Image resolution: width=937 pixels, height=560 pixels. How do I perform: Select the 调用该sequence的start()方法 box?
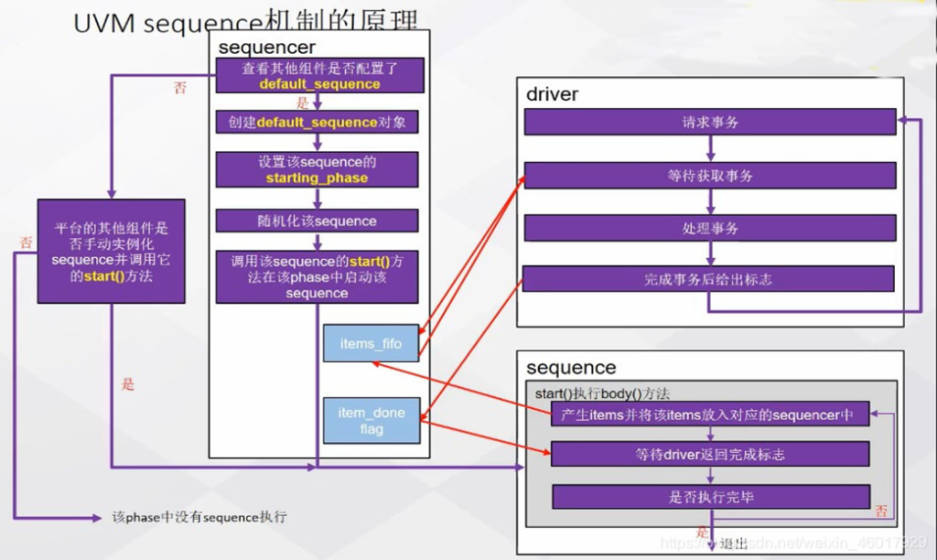[x=317, y=276]
